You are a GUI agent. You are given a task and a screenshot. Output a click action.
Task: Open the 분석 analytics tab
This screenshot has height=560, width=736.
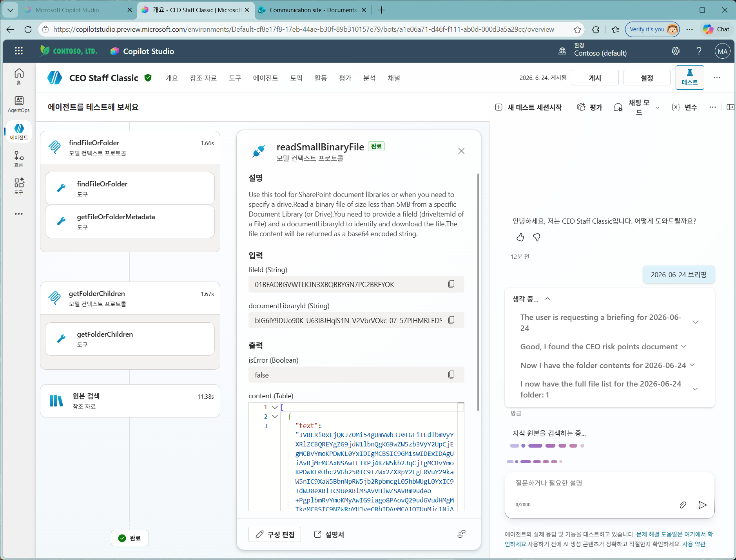pyautogui.click(x=370, y=78)
